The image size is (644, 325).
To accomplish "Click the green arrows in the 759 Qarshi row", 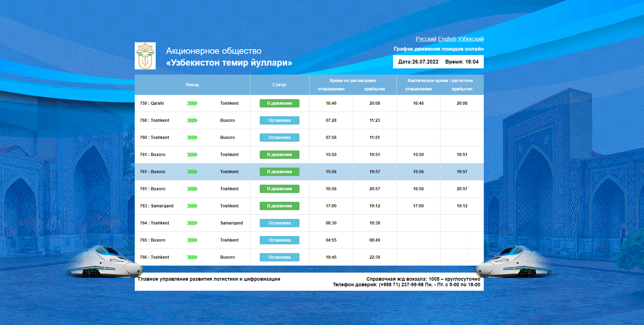I will coord(192,103).
